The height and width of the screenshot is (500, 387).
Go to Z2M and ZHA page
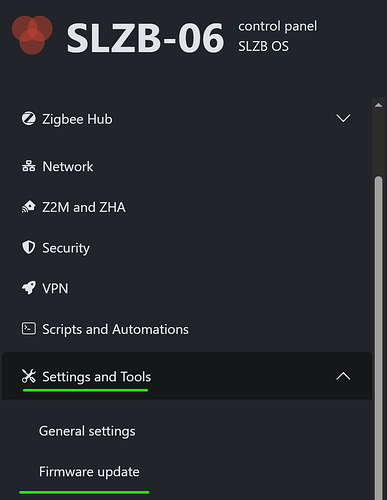[187, 207]
